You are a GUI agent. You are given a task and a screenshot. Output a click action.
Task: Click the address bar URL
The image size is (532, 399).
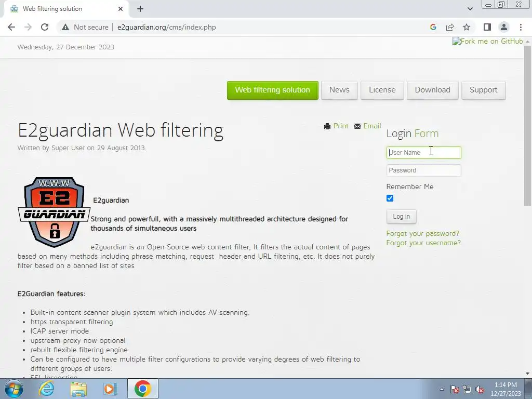[167, 27]
